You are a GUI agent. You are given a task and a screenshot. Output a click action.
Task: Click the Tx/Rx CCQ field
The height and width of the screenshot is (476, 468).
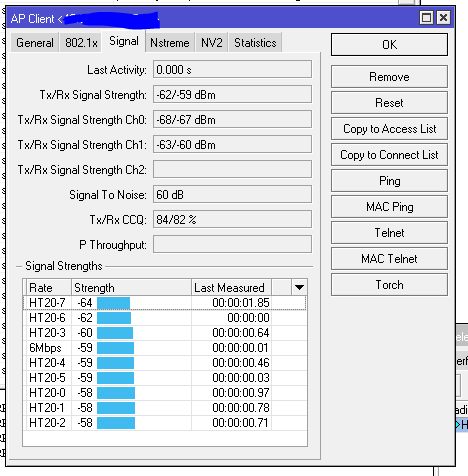coord(232,219)
